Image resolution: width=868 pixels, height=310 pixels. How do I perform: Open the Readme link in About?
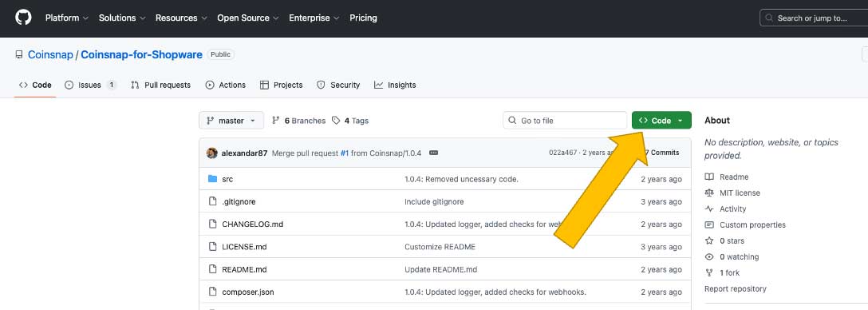tap(727, 177)
